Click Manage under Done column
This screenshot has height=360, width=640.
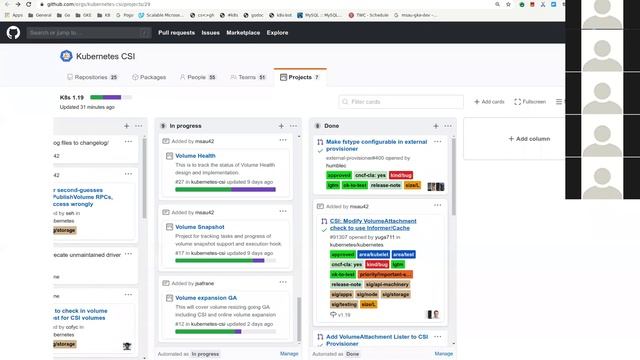pos(444,354)
